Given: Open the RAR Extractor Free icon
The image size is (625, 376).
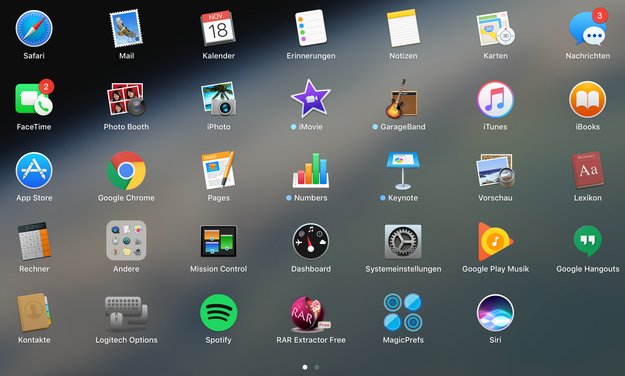Looking at the screenshot, I should pos(311,313).
